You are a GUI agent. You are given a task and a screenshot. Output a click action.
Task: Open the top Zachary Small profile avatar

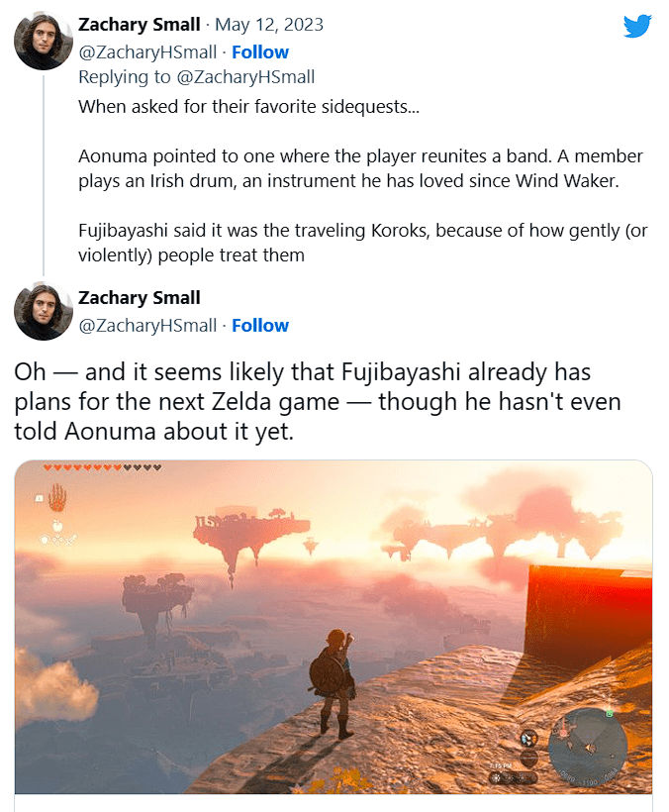coord(43,44)
